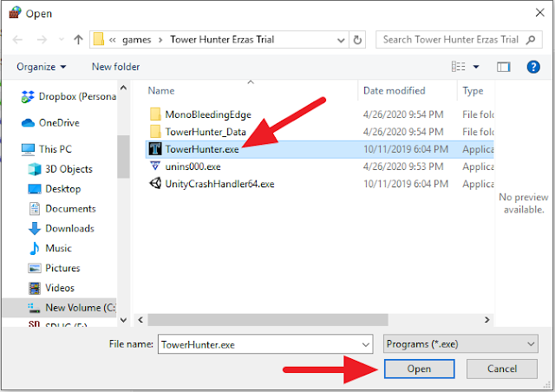Change the view layout icon
This screenshot has width=555, height=392.
pyautogui.click(x=459, y=67)
